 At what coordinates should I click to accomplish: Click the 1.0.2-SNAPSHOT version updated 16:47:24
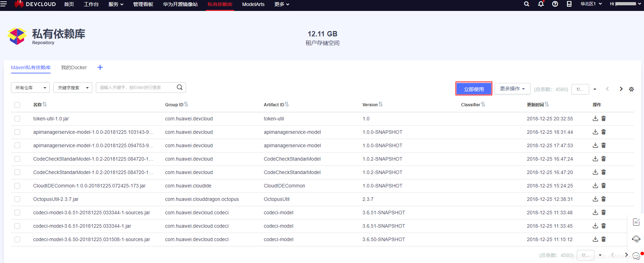(x=382, y=159)
